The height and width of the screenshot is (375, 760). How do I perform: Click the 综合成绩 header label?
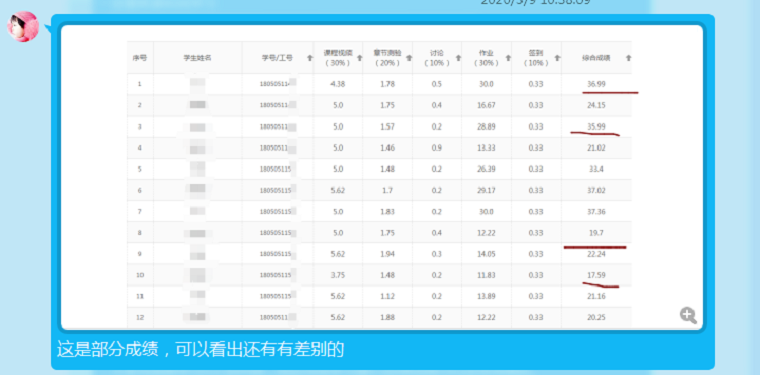596,58
